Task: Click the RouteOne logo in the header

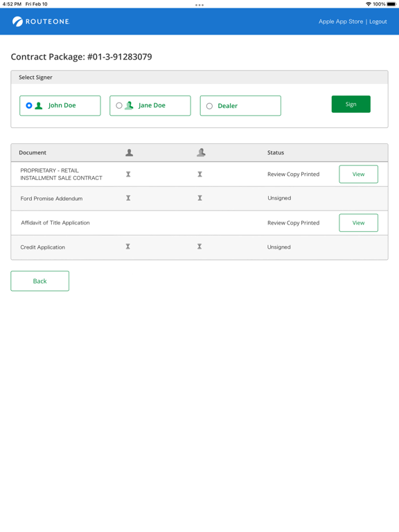Action: pyautogui.click(x=41, y=21)
